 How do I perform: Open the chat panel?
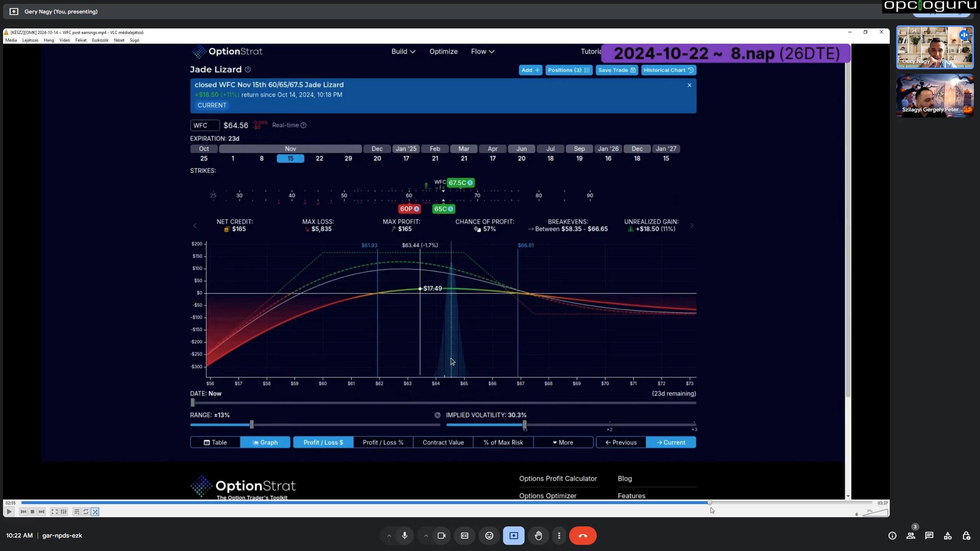tap(929, 535)
